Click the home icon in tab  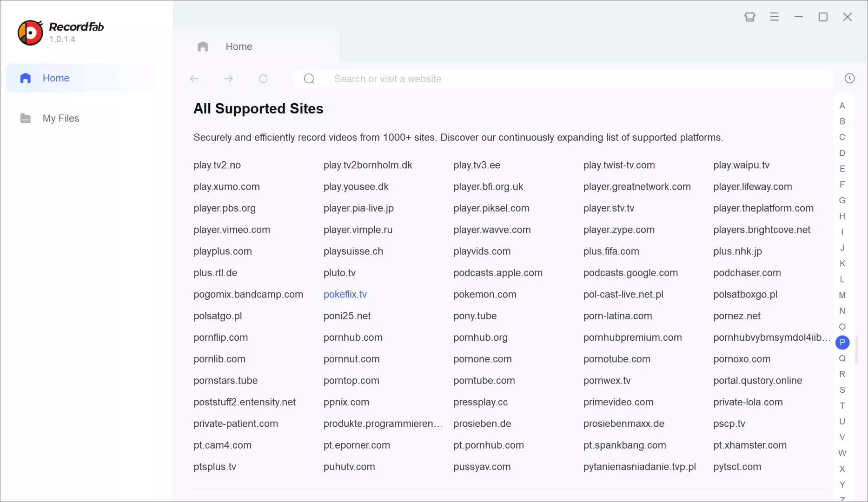click(x=203, y=46)
